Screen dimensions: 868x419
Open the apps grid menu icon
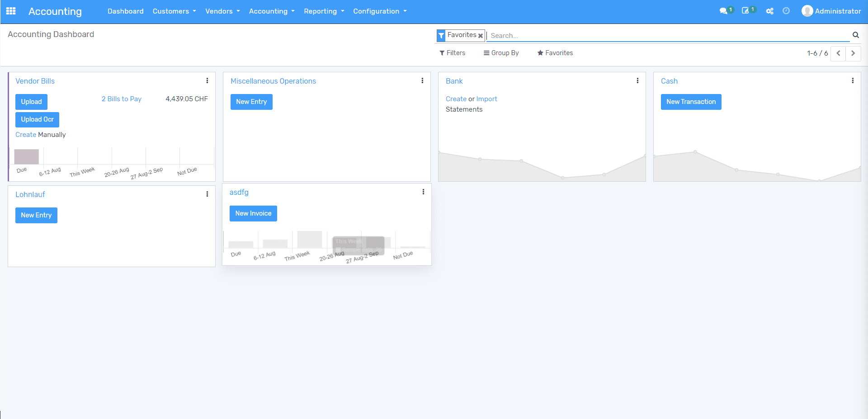pos(11,11)
